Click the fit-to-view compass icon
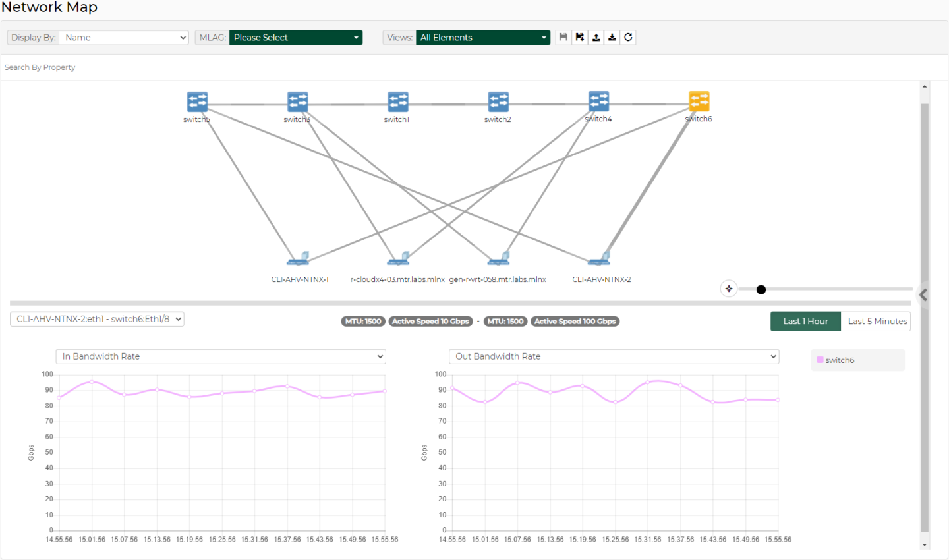 [729, 289]
